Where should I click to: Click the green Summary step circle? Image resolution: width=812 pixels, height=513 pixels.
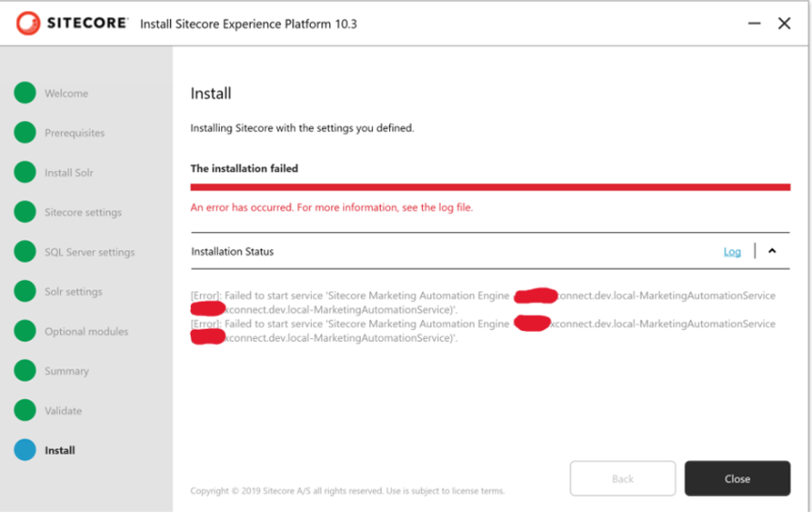coord(24,370)
